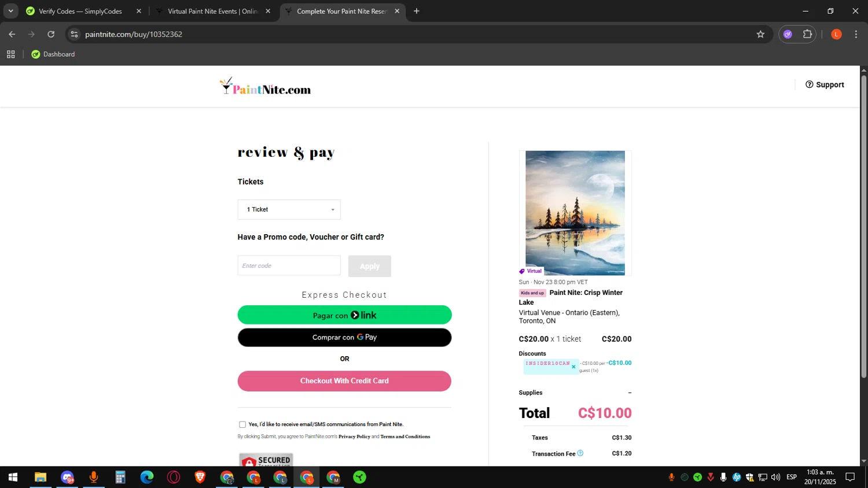The width and height of the screenshot is (868, 488).
Task: Click the PaintNite.com logo
Action: 266,86
